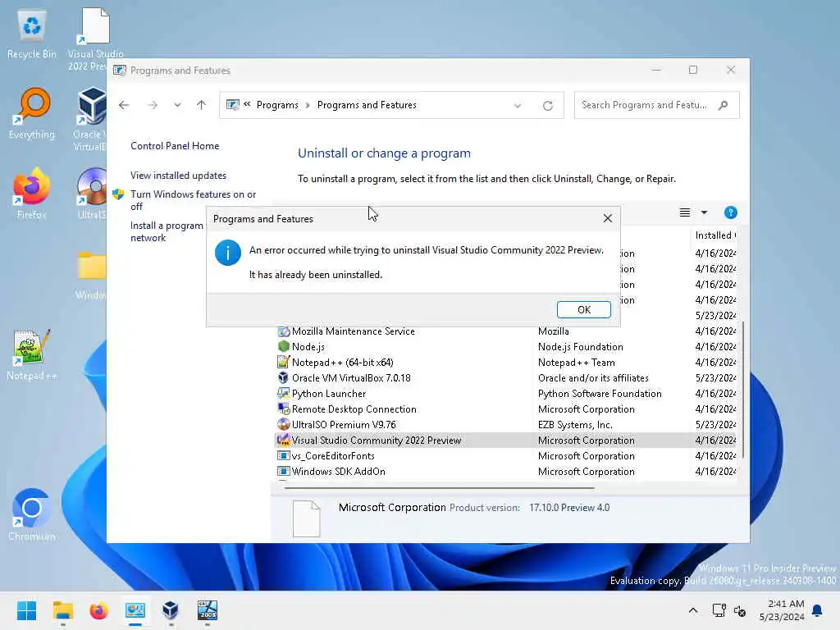The image size is (840, 630).
Task: Expand the address bar history dropdown
Action: click(518, 106)
